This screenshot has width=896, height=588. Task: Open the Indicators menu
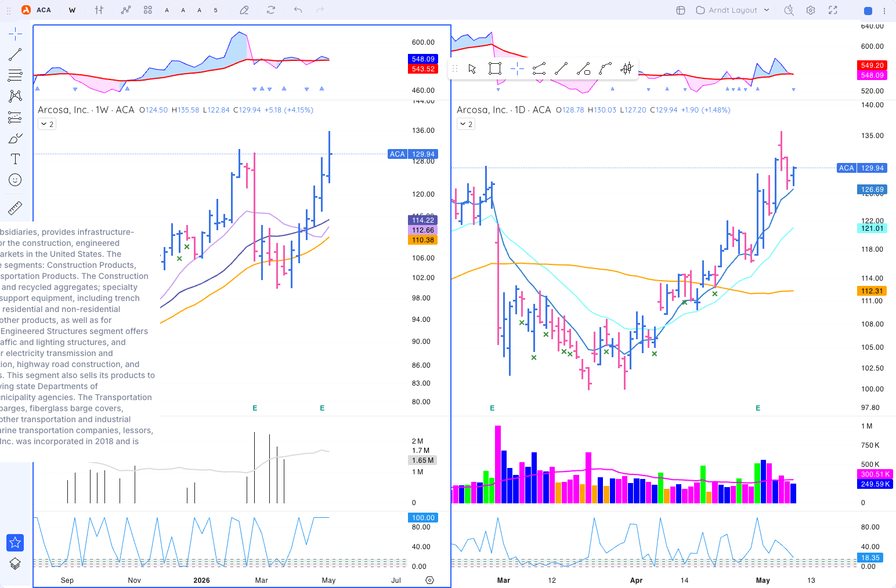click(126, 10)
